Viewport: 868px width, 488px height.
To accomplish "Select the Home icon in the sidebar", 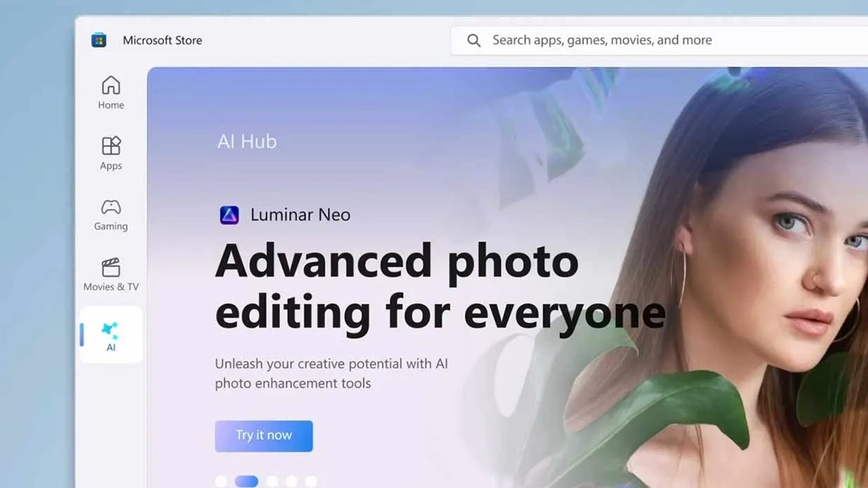I will pyautogui.click(x=110, y=85).
